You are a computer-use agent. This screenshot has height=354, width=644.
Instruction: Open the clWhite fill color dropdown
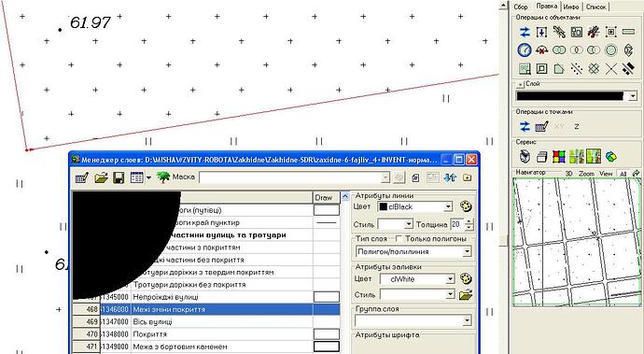tap(450, 279)
